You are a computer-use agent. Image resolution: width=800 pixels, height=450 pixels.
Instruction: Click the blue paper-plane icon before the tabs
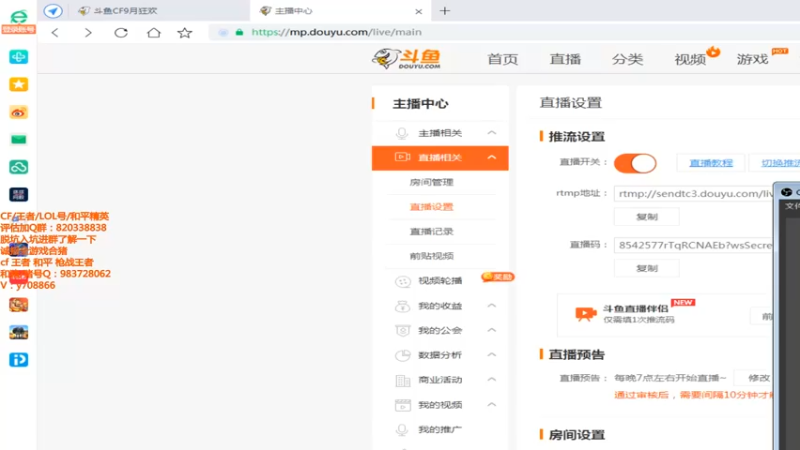53,11
